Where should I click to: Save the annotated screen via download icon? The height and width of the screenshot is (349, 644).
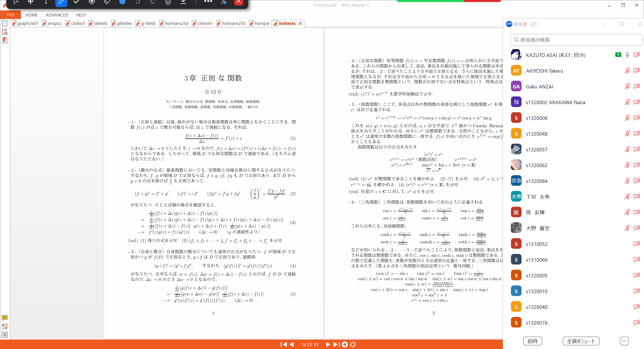(184, 2)
